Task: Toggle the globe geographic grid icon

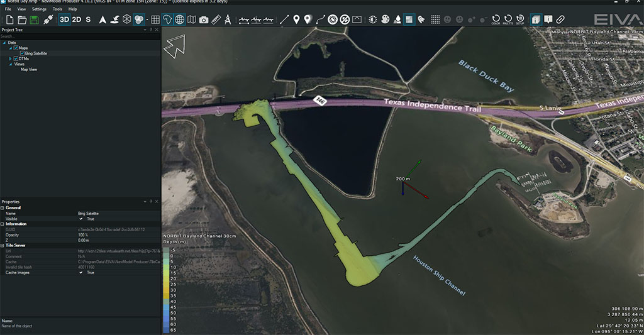Action: (180, 20)
